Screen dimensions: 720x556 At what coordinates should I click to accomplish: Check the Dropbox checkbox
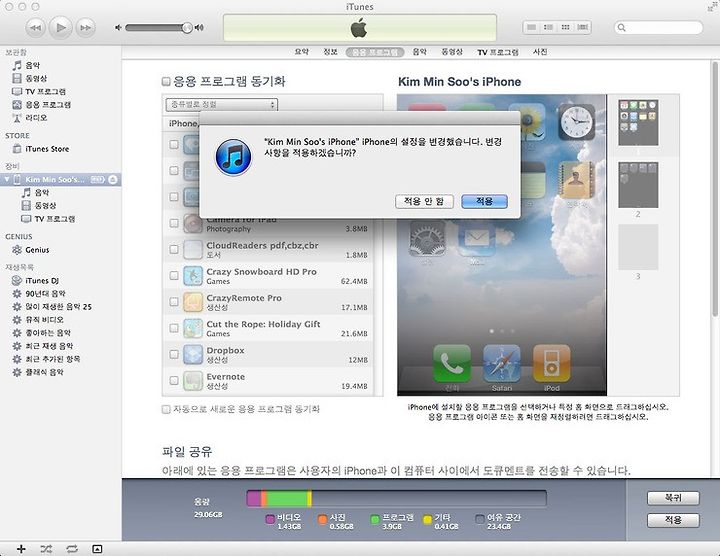[174, 354]
